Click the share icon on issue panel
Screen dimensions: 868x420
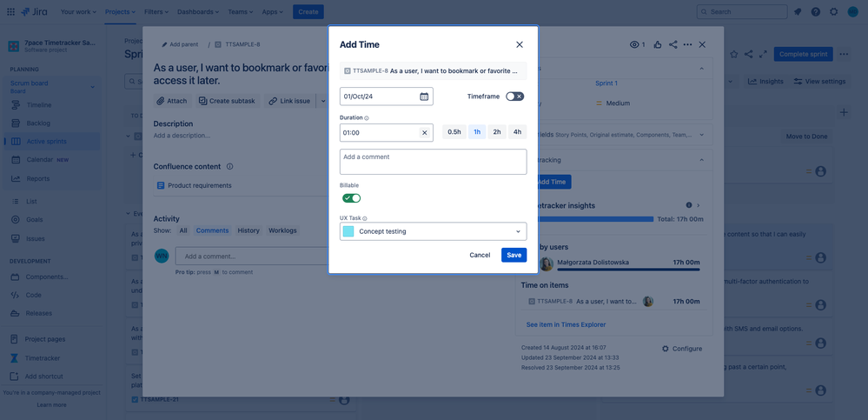point(673,45)
